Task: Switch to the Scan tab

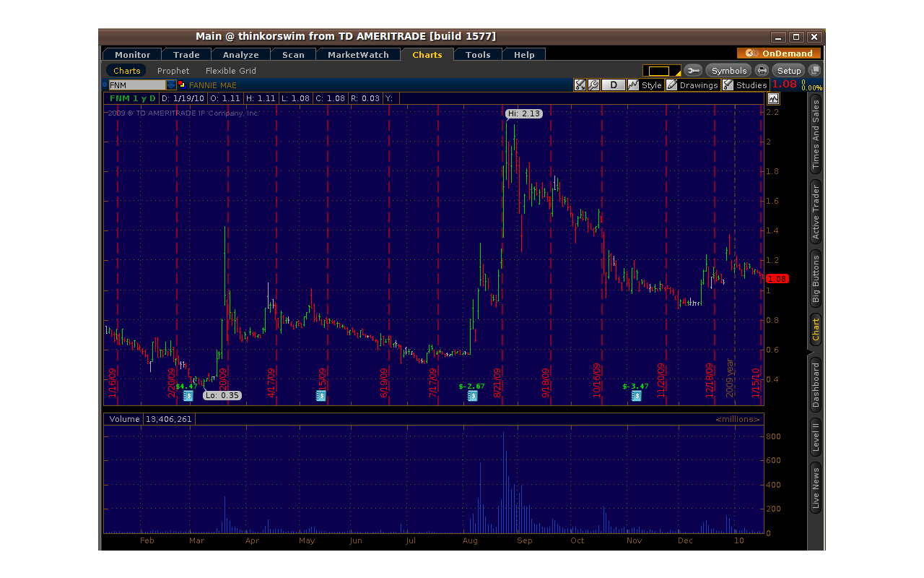Action: (x=293, y=54)
